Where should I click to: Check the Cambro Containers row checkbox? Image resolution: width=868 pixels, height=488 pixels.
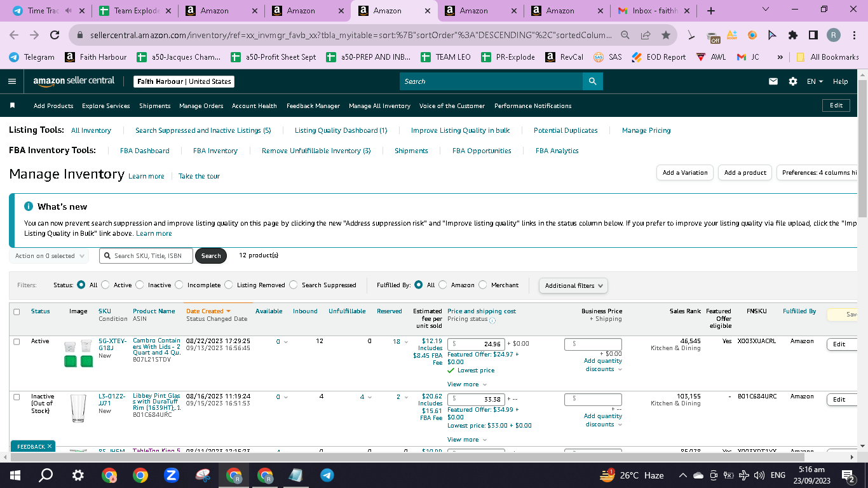point(17,341)
